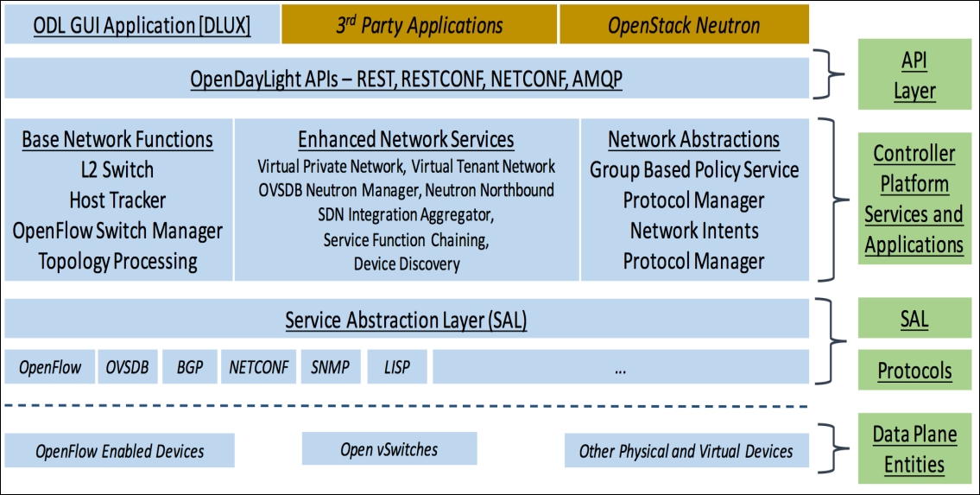Click the BGP protocol box
This screenshot has height=495, width=980.
[x=189, y=367]
